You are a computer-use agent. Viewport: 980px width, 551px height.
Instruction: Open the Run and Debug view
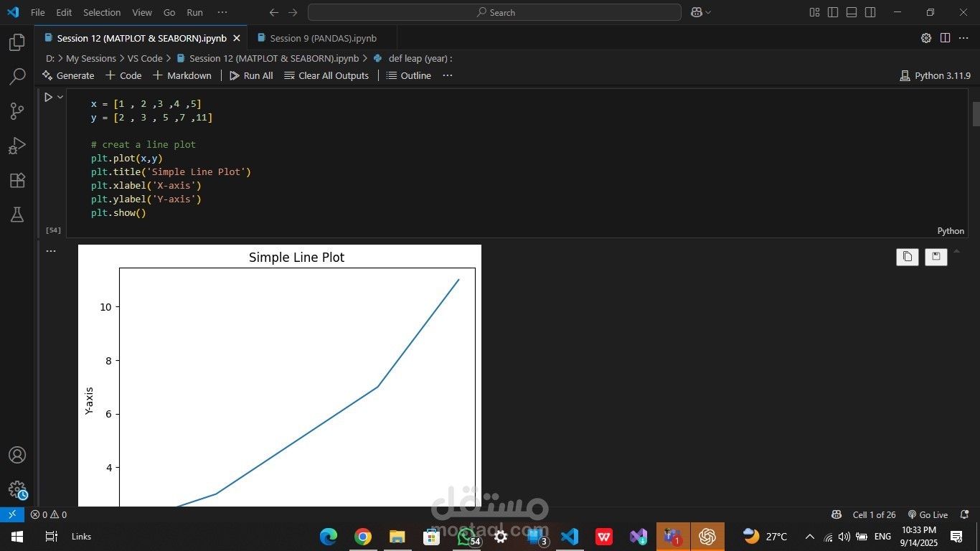point(17,146)
